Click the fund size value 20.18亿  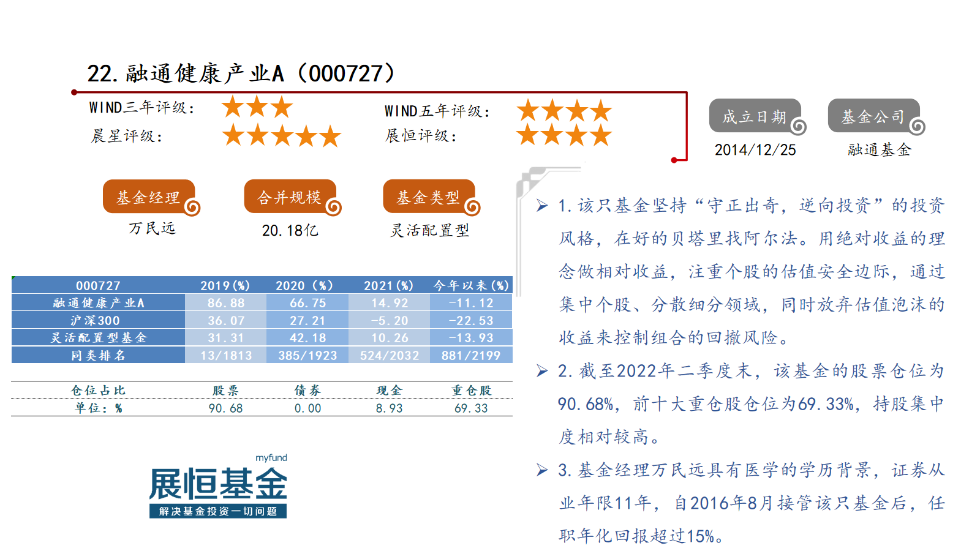(x=290, y=230)
